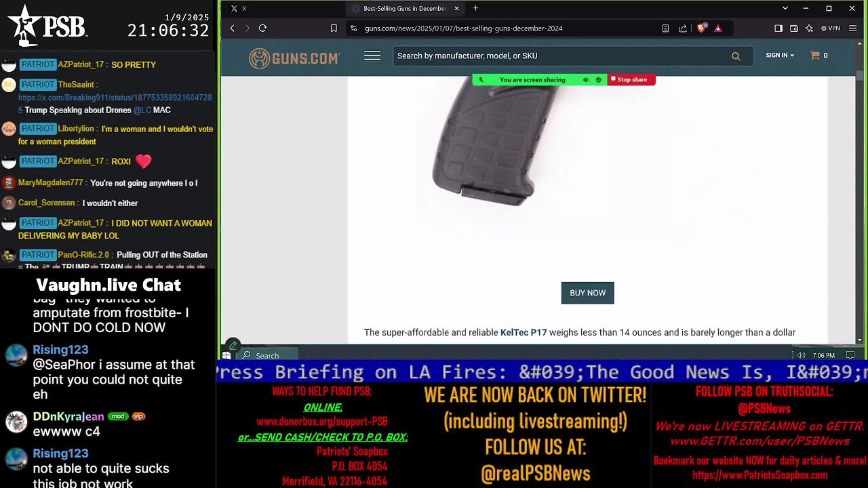Click username DDnKyraJean in Vaughn chat

68,416
